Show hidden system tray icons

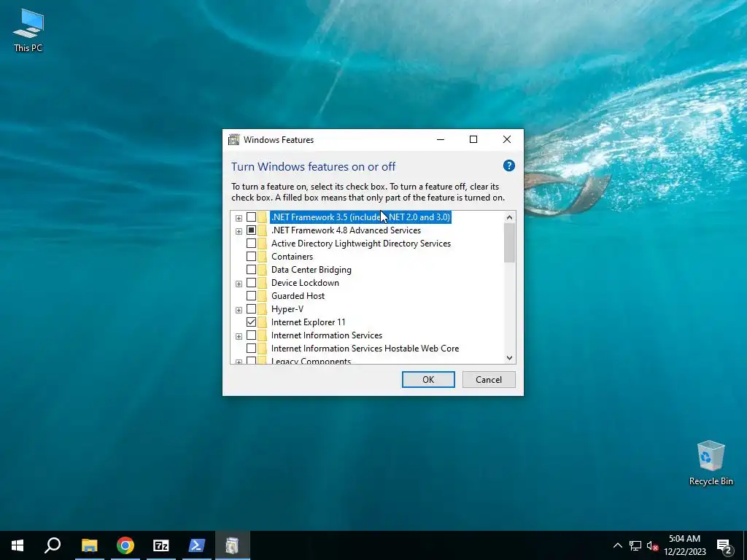tap(617, 545)
